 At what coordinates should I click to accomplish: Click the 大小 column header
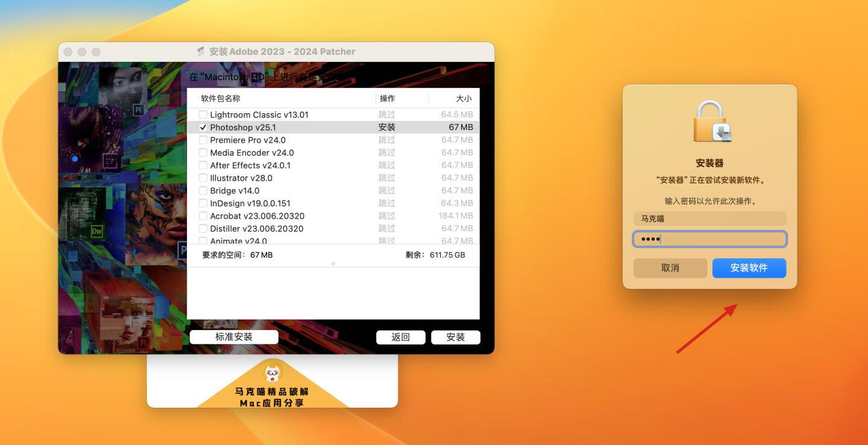pyautogui.click(x=464, y=98)
